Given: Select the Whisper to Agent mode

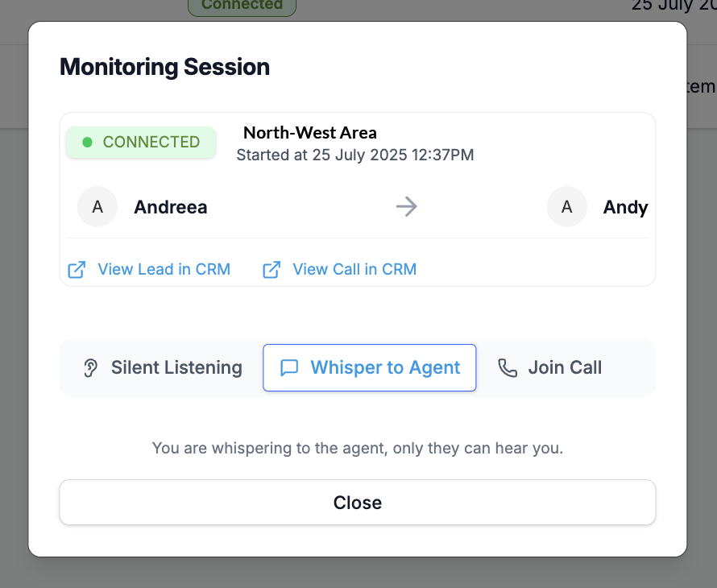Looking at the screenshot, I should (x=370, y=368).
